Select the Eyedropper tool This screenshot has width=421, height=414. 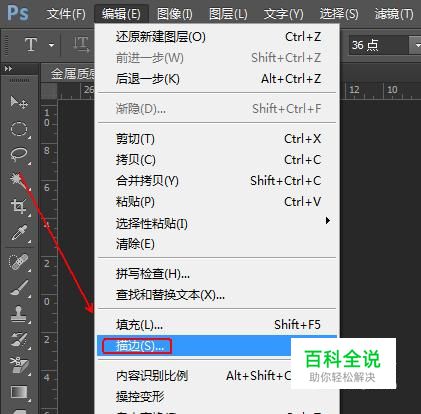(x=19, y=233)
